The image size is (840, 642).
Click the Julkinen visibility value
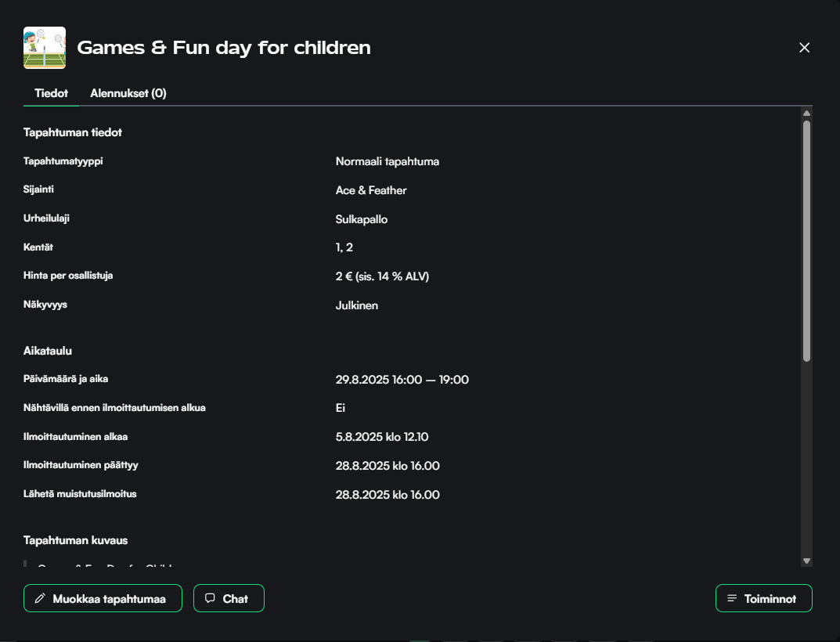click(x=357, y=305)
